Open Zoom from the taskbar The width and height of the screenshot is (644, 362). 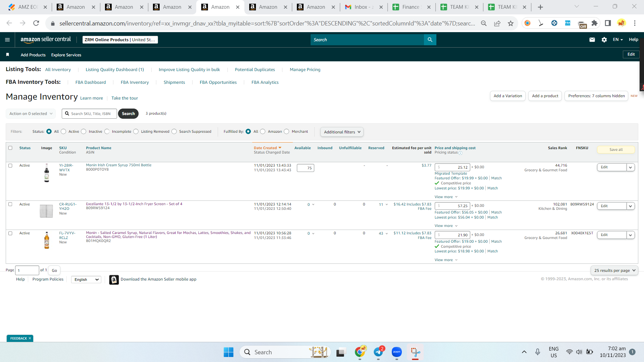397,352
